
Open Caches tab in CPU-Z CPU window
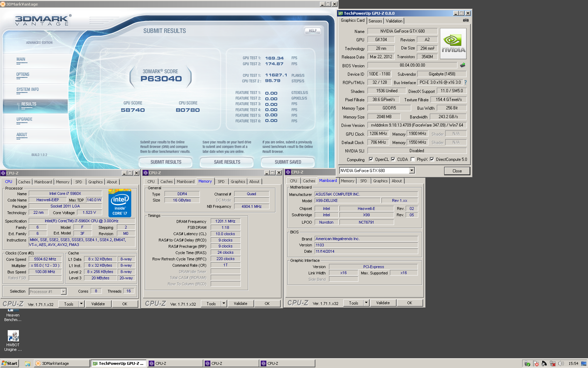(x=24, y=182)
